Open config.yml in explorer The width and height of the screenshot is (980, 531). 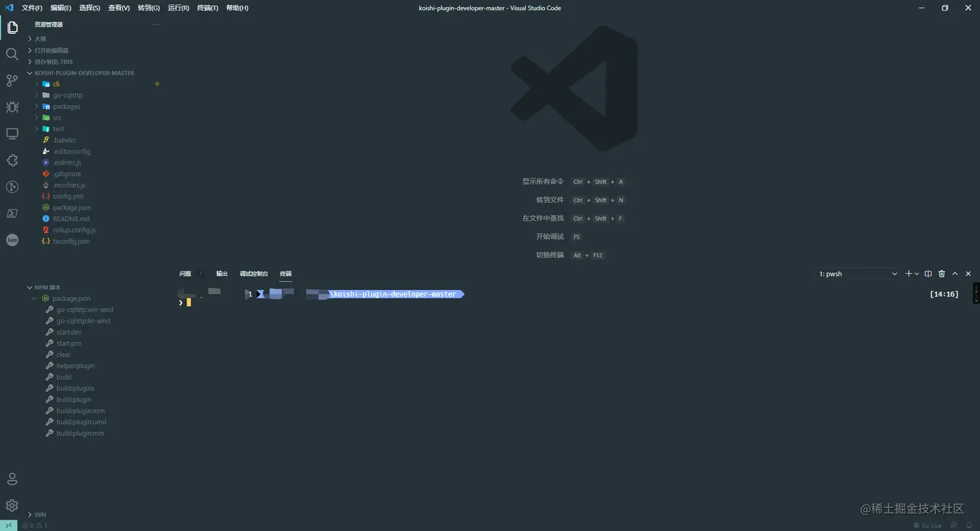click(x=68, y=196)
